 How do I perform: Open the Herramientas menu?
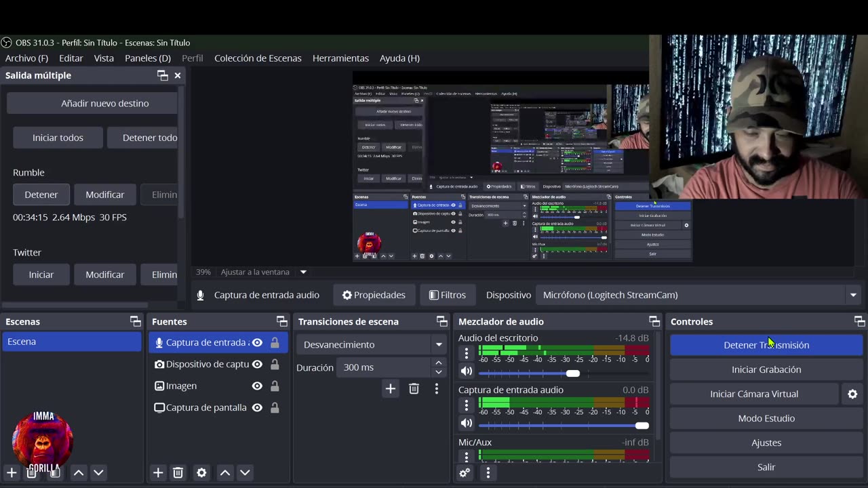[340, 58]
